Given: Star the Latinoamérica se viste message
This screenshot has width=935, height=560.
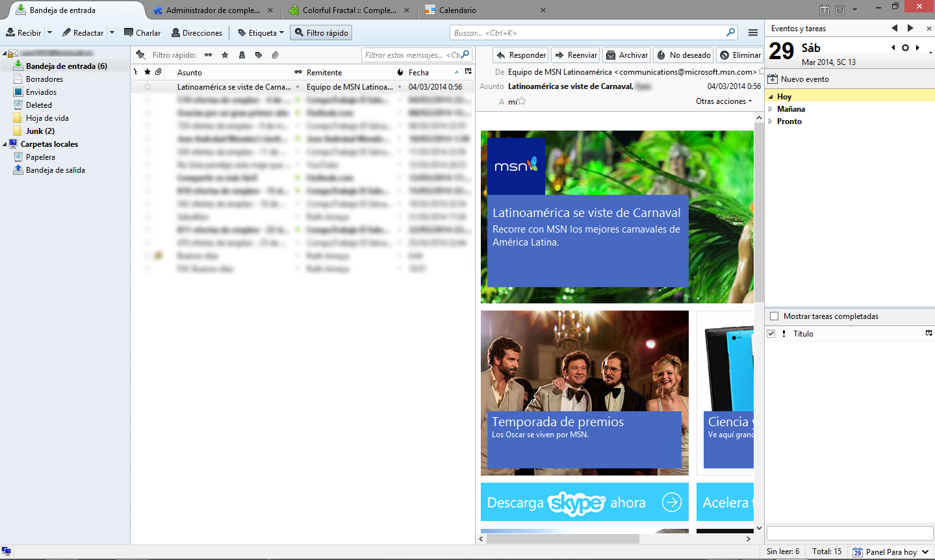Looking at the screenshot, I should (x=147, y=86).
